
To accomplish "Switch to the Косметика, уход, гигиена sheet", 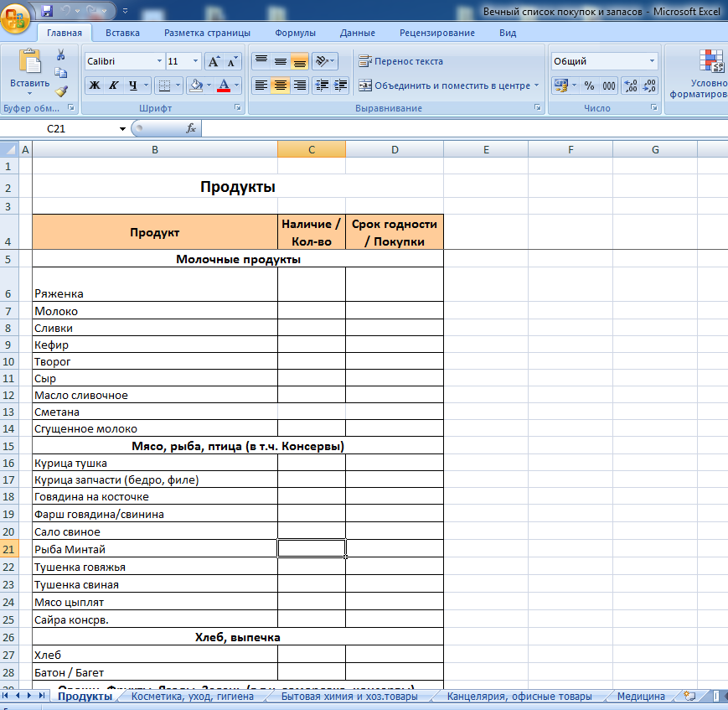I will click(193, 696).
